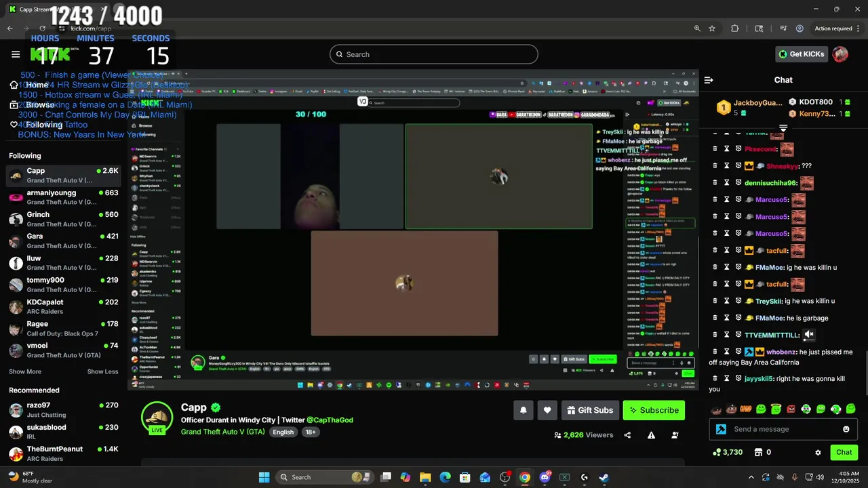The height and width of the screenshot is (488, 868).
Task: Open the emoji picker in message box
Action: point(846,429)
